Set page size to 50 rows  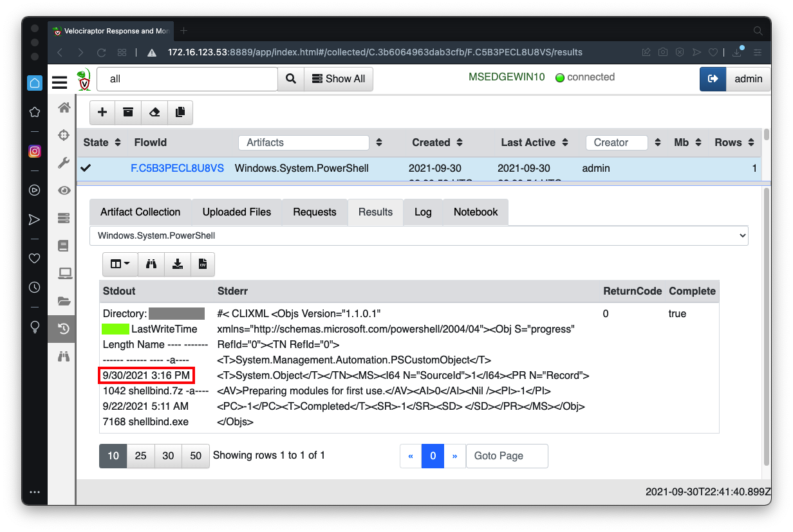point(196,455)
